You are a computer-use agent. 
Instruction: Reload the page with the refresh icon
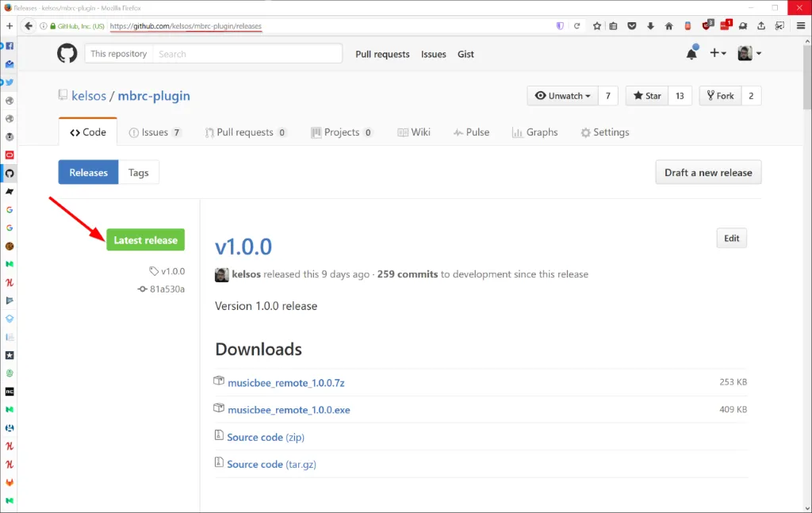(x=576, y=25)
